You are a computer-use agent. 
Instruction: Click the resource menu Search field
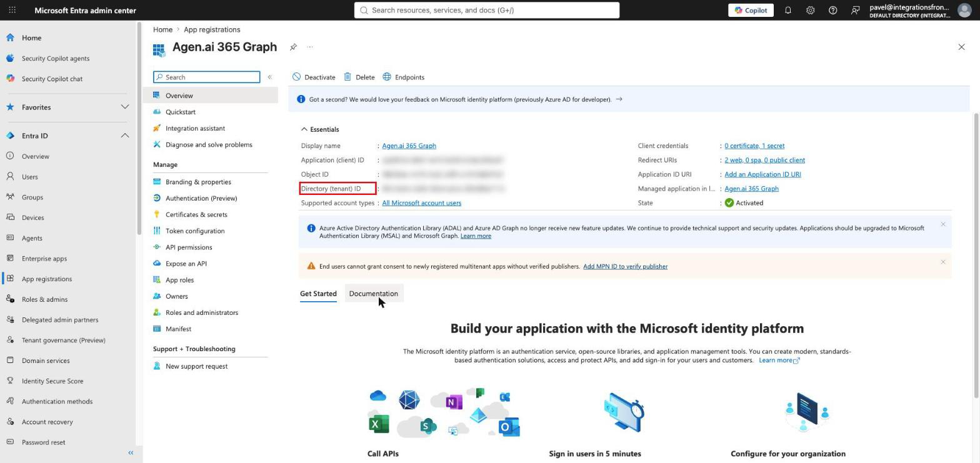[207, 77]
